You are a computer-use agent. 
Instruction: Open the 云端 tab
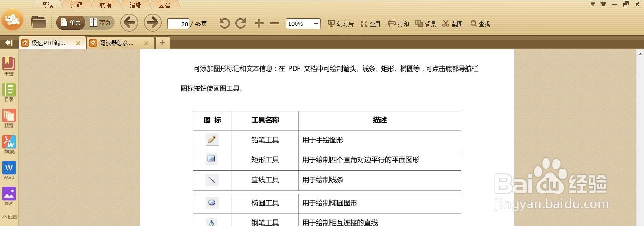(x=164, y=5)
